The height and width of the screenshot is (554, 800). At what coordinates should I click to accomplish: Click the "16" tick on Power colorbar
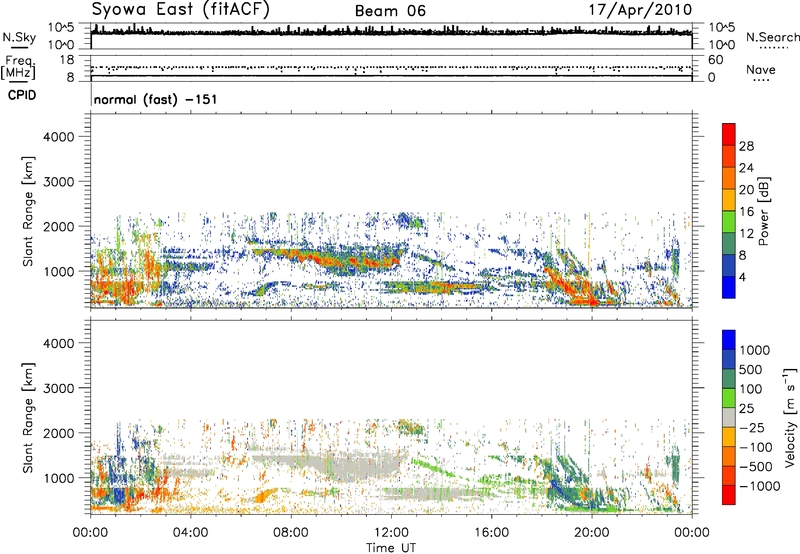click(746, 212)
